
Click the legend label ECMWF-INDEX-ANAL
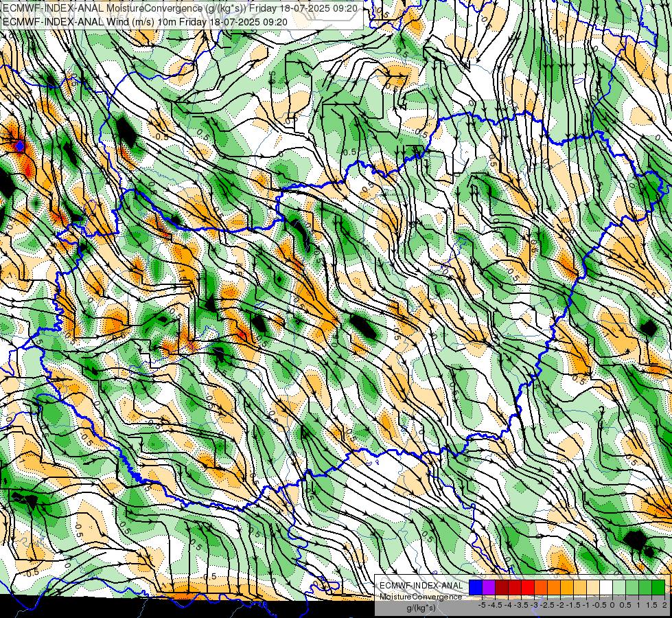421,586
